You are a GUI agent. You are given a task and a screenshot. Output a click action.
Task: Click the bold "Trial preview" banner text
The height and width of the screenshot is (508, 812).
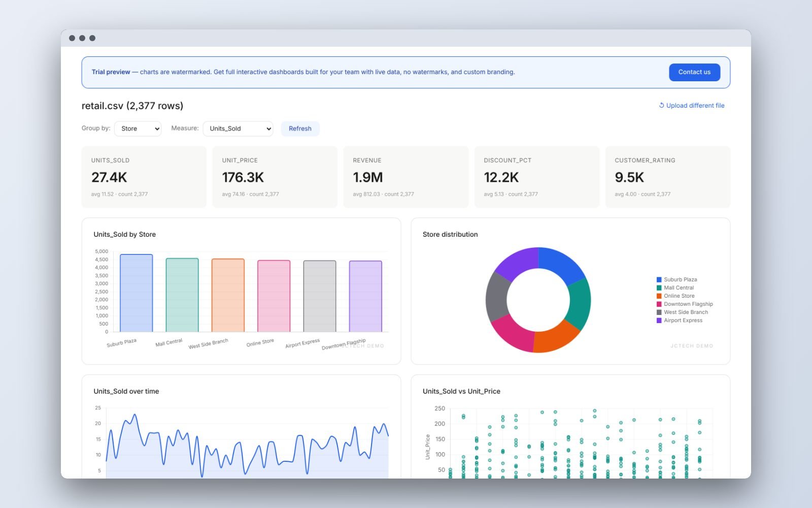tap(111, 72)
